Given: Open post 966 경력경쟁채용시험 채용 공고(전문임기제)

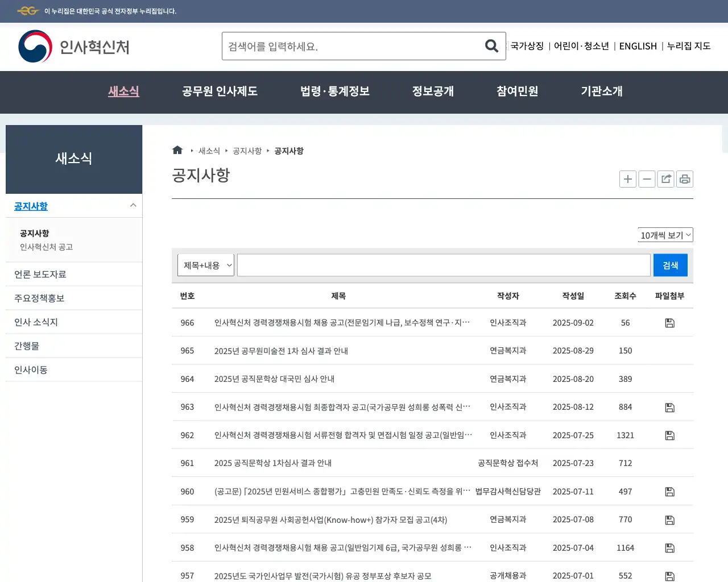Looking at the screenshot, I should pyautogui.click(x=342, y=323).
